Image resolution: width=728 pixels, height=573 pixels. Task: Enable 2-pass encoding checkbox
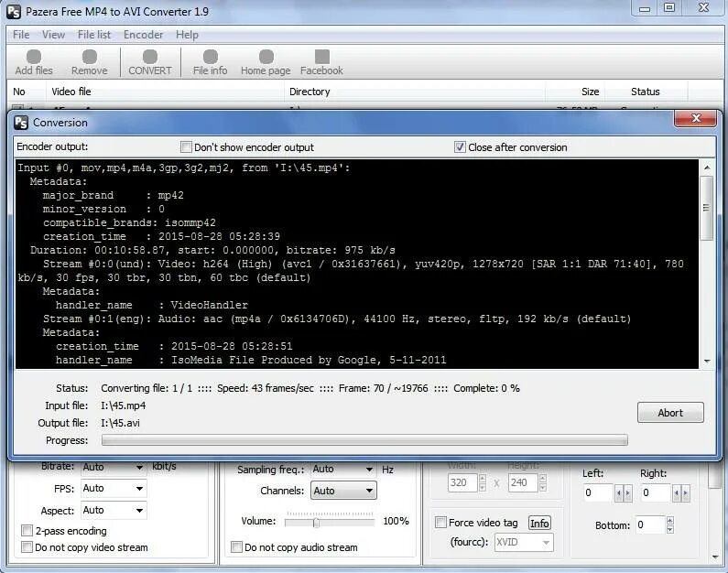coord(27,530)
